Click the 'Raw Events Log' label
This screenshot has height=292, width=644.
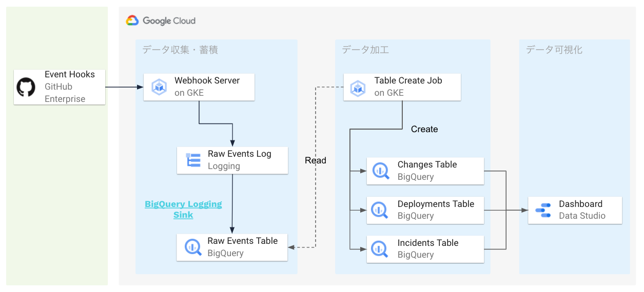pos(240,154)
